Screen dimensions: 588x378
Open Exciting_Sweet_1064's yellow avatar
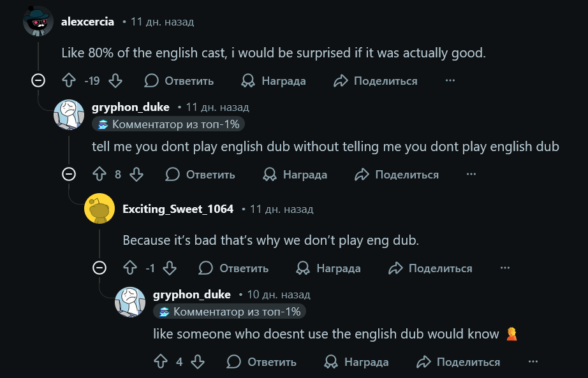coord(99,209)
